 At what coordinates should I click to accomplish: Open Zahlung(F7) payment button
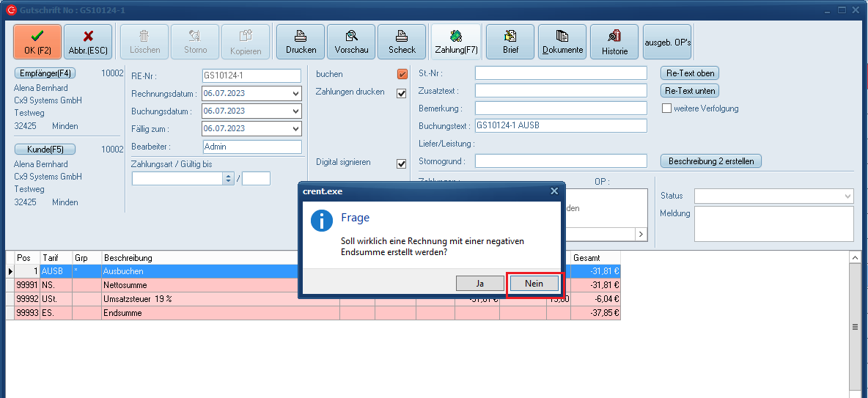tap(456, 42)
